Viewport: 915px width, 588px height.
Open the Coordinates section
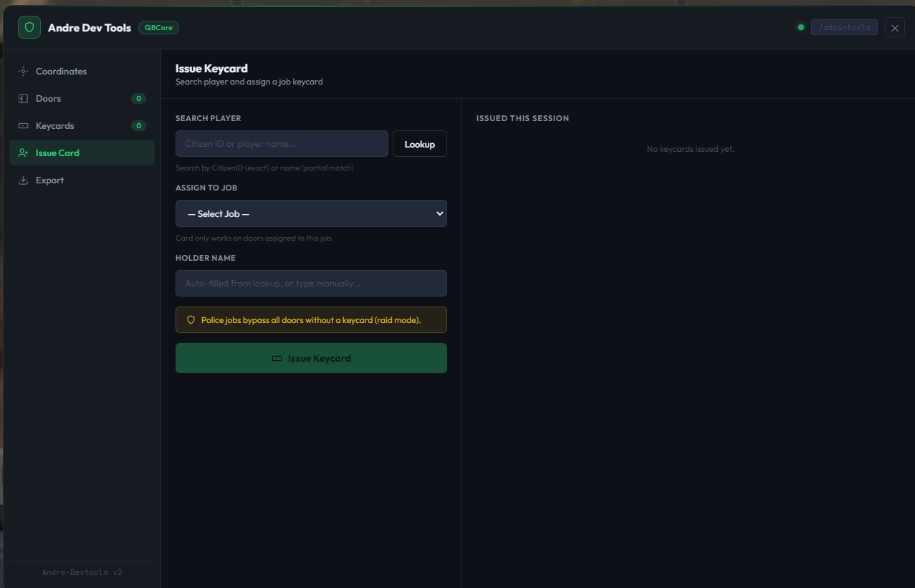click(82, 72)
